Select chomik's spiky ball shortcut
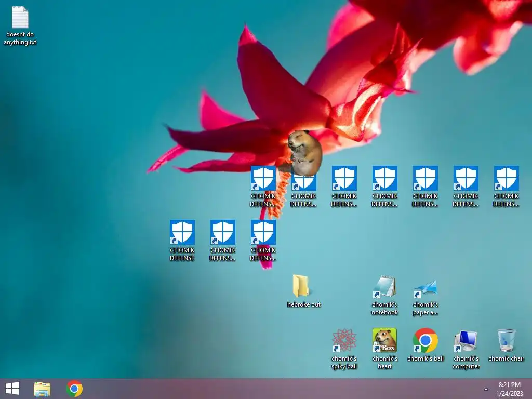Viewport: 532px width, 399px height. tap(344, 349)
